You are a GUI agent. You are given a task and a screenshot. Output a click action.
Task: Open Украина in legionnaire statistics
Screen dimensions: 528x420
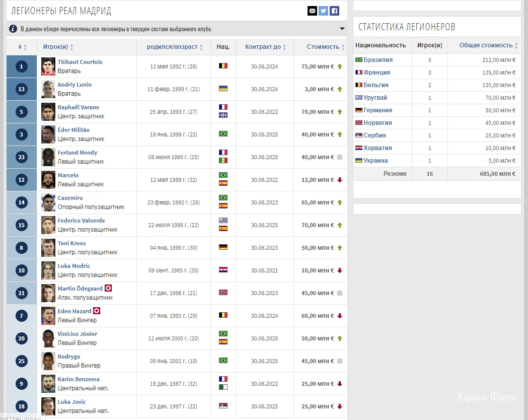(375, 161)
